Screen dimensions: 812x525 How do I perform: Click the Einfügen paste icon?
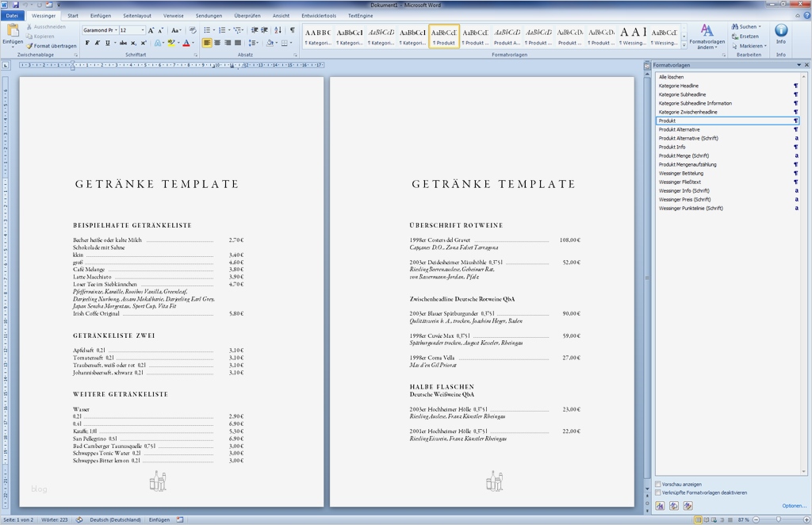(13, 31)
